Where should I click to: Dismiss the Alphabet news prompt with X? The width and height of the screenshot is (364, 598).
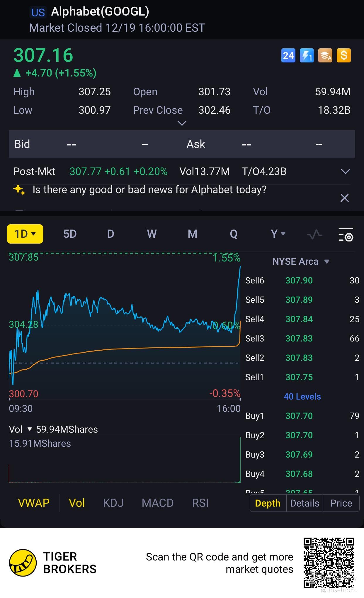(x=345, y=198)
